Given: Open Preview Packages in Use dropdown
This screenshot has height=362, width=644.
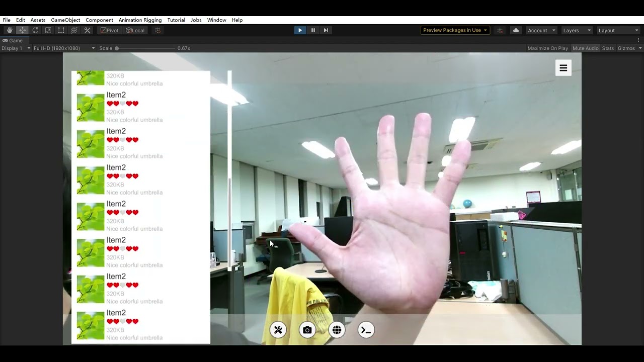Looking at the screenshot, I should [455, 30].
